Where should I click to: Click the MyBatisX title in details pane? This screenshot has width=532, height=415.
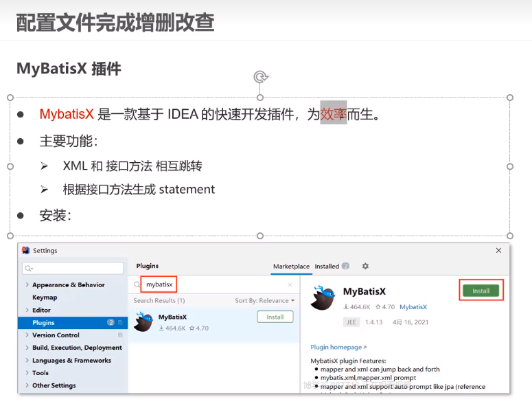[x=365, y=291]
